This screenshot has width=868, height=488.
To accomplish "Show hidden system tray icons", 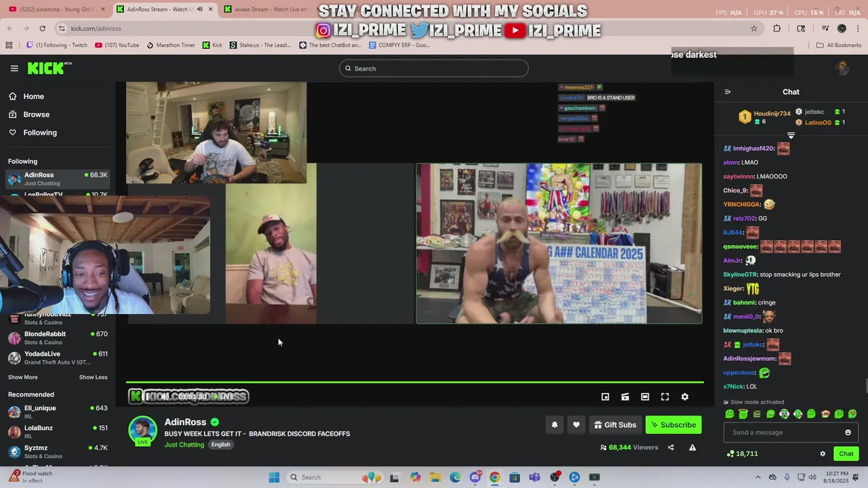I will [x=758, y=477].
